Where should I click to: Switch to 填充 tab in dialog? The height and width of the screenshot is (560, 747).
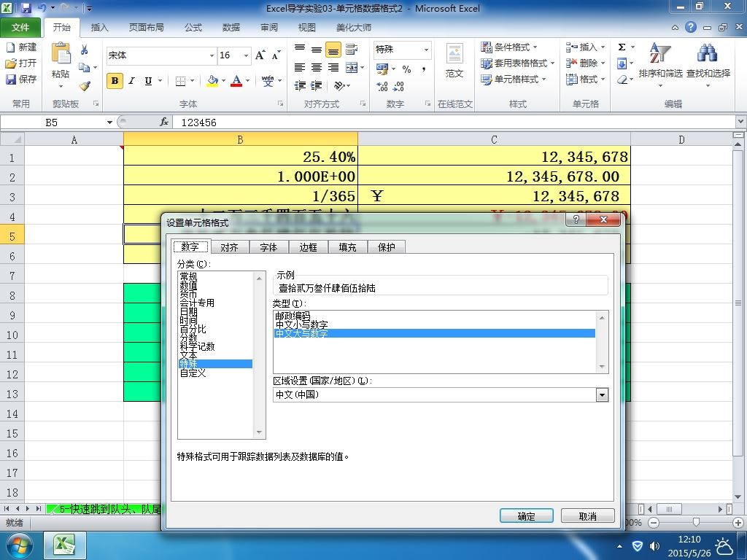click(347, 247)
